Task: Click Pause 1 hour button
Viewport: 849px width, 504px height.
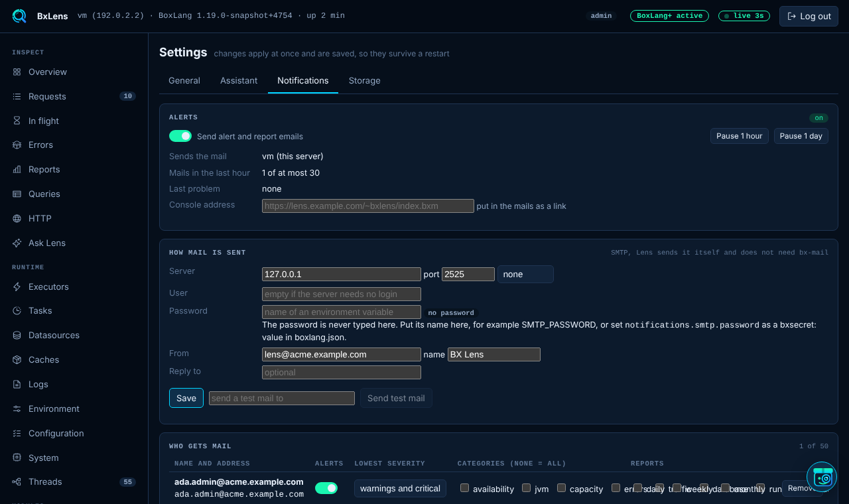Action: [740, 136]
